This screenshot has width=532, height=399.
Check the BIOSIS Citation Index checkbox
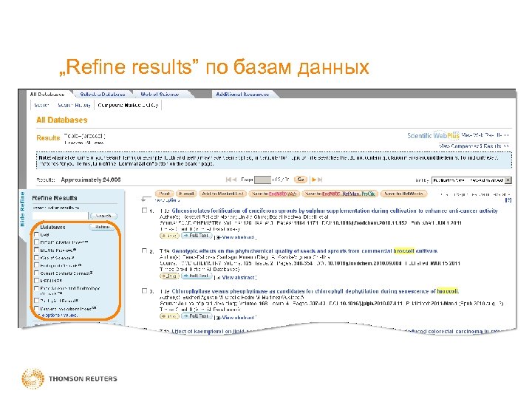[37, 242]
